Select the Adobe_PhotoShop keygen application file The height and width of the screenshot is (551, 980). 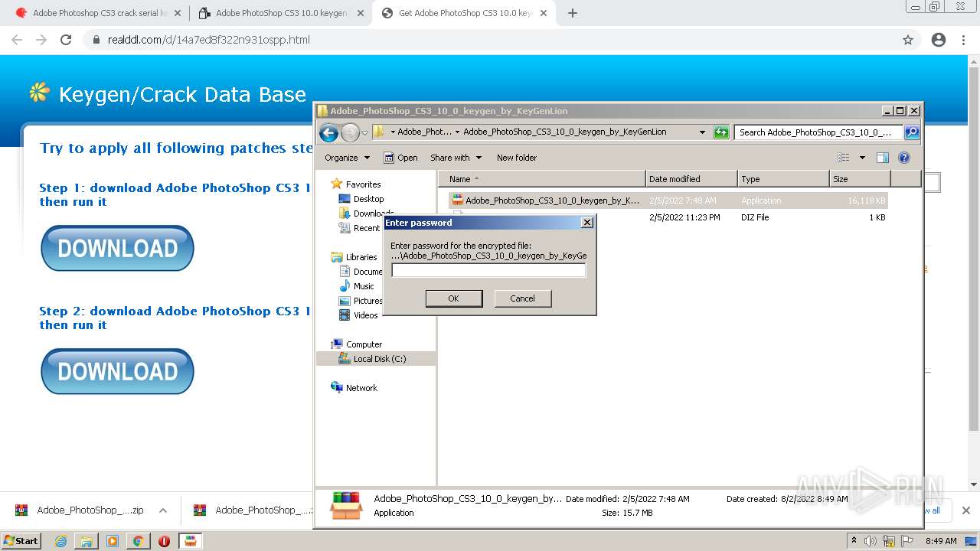point(668,201)
